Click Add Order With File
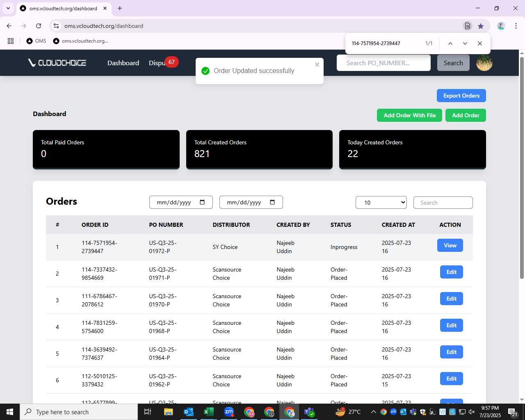The width and height of the screenshot is (525, 420). point(410,115)
